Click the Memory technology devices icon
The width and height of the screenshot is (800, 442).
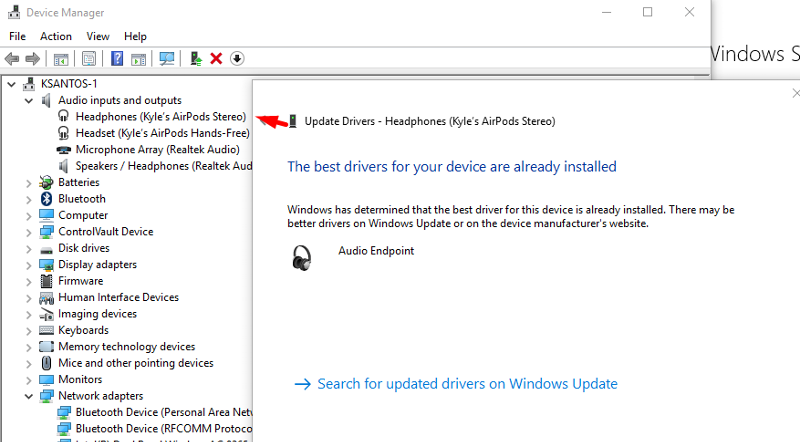click(x=46, y=347)
